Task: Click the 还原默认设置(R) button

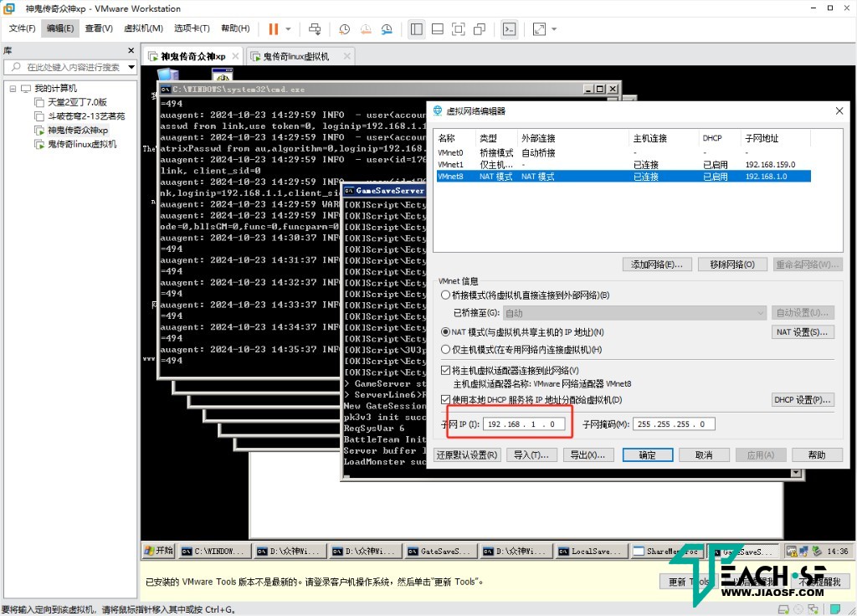Action: (467, 454)
